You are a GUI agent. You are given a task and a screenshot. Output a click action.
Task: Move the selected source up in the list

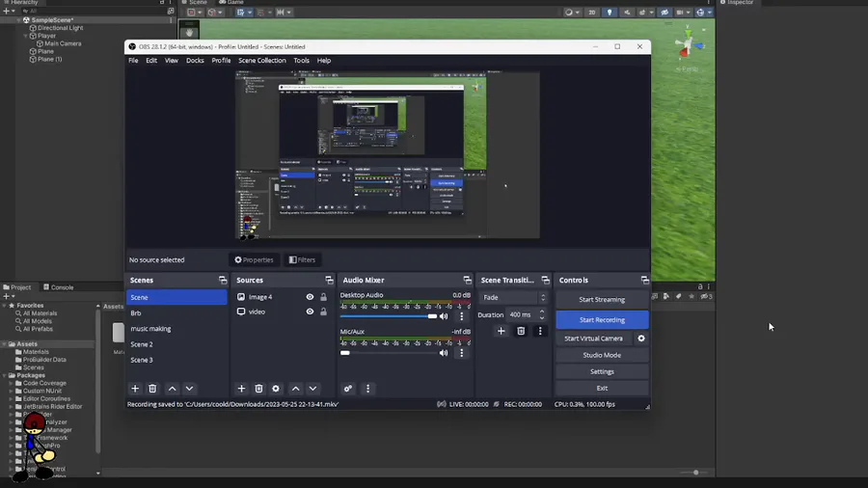(x=296, y=389)
